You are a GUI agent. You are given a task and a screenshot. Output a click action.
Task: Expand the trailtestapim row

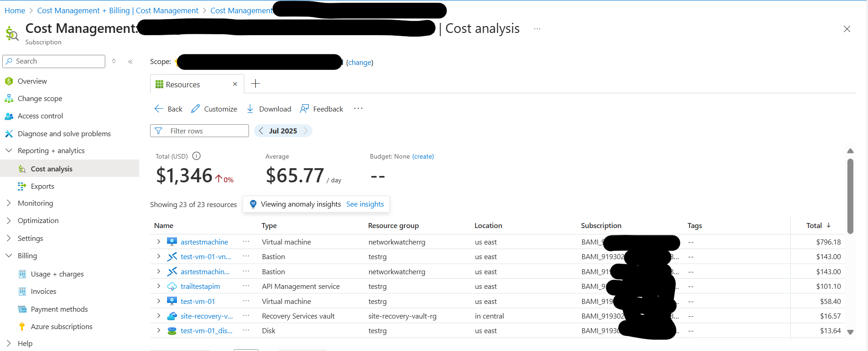click(x=158, y=286)
